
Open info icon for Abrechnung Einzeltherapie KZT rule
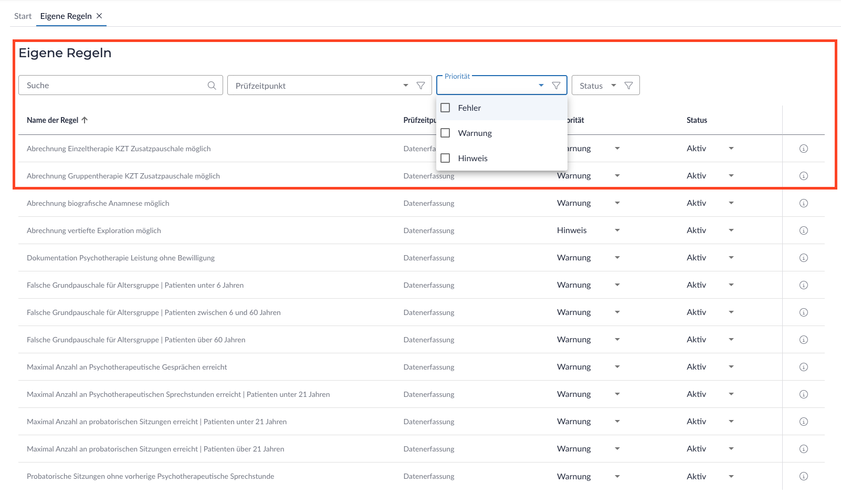coord(803,149)
